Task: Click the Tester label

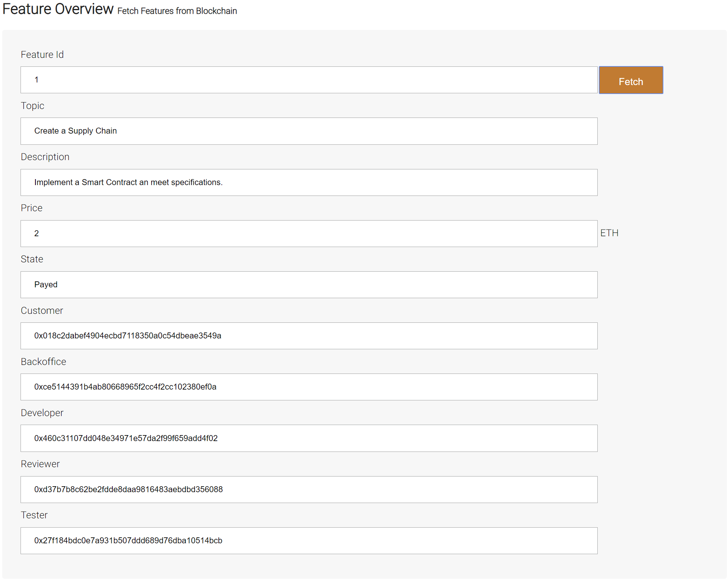Action: pos(34,515)
